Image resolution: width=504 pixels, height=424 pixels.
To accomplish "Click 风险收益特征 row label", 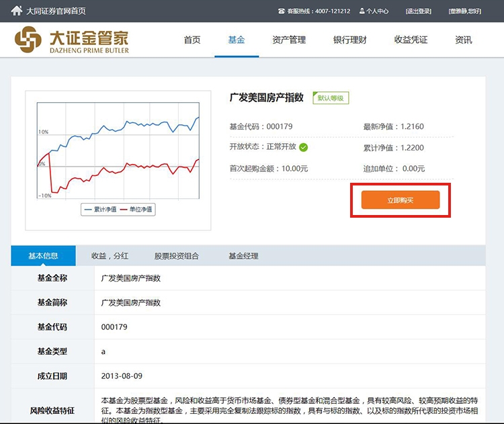I will pyautogui.click(x=52, y=411).
